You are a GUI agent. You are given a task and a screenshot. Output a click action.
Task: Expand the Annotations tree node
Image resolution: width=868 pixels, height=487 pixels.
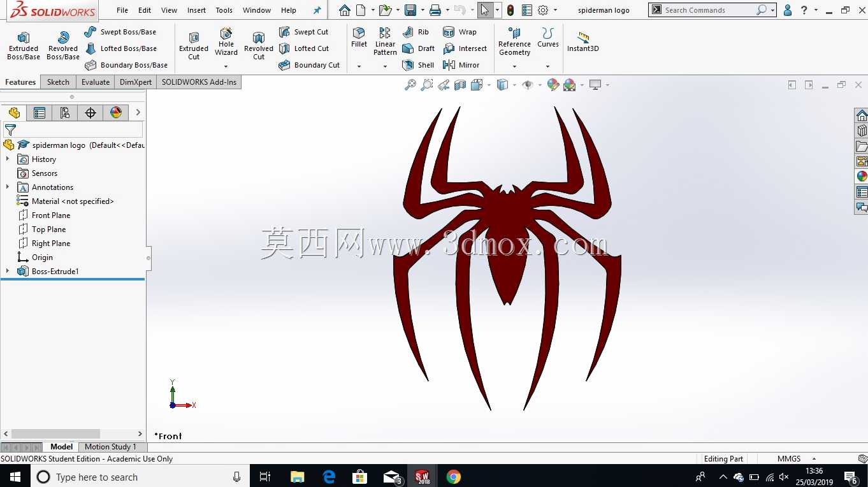coord(8,187)
